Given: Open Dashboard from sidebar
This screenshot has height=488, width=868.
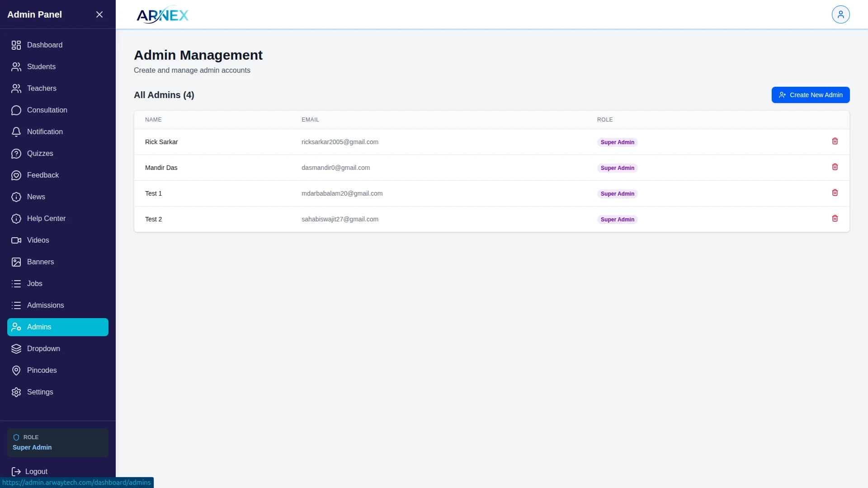Looking at the screenshot, I should 44,45.
